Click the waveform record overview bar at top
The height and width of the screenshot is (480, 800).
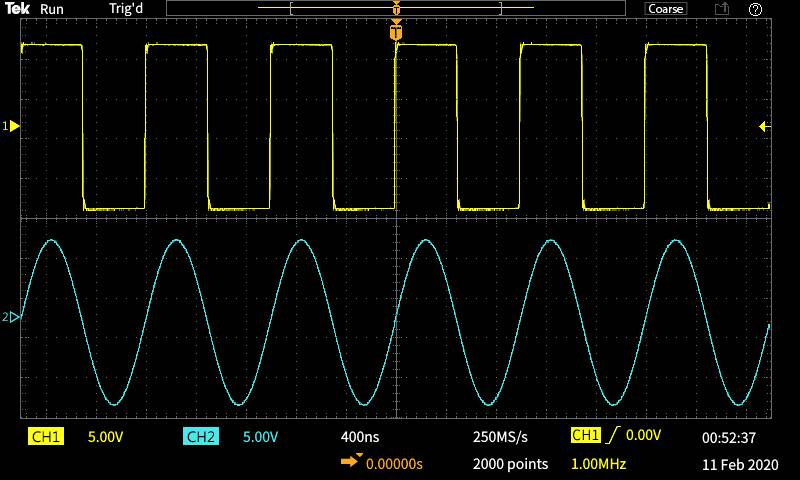[x=396, y=9]
